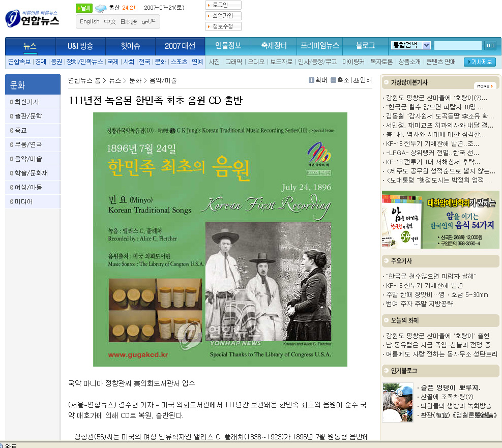Screen dimensions: 502x448
Task: Select the 핫이슈 tab
Action: (130, 46)
